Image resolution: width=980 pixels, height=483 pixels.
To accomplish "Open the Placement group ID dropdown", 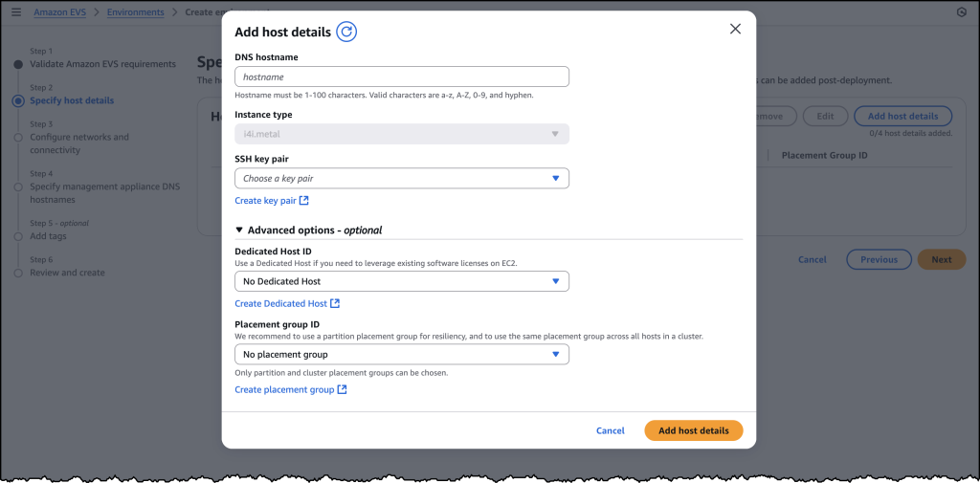I will (402, 355).
